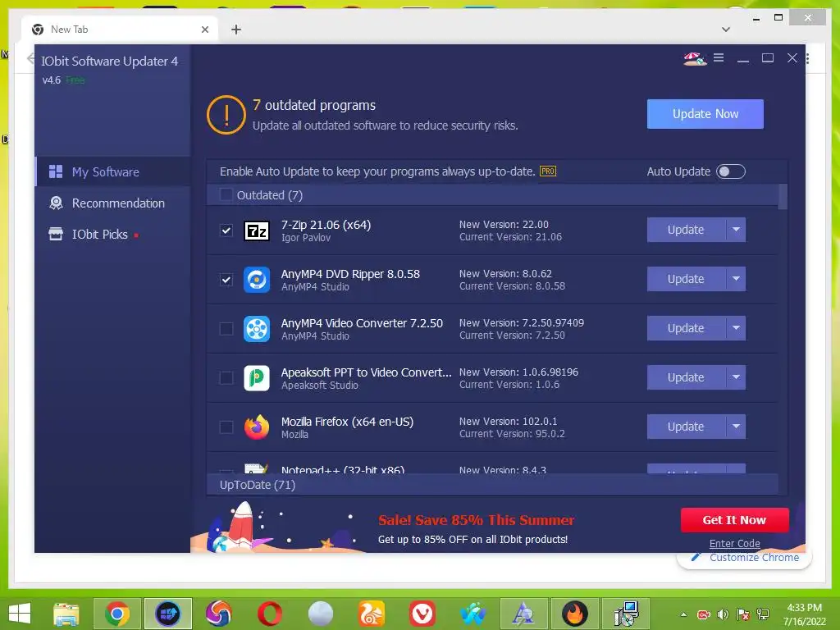
Task: Click the Chrome back arrow
Action: (30, 58)
